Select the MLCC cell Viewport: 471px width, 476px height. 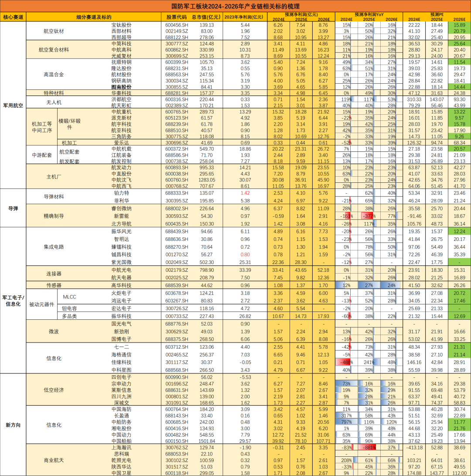69,297
